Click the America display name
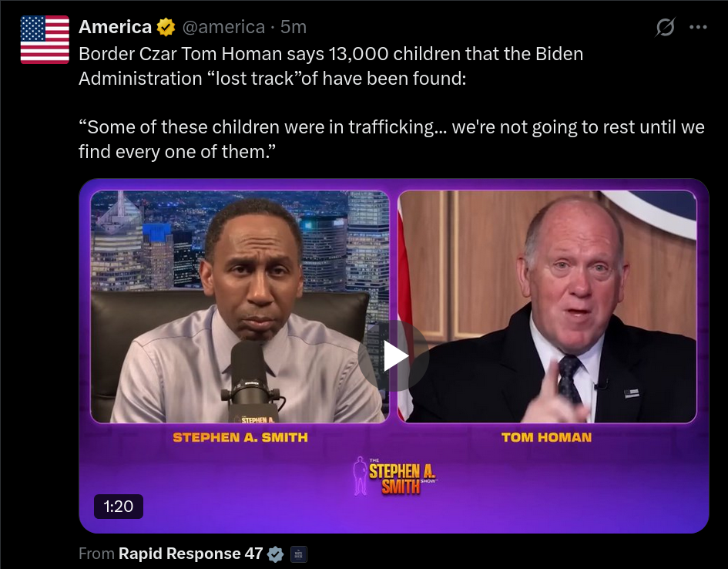This screenshot has width=728, height=569. point(115,27)
